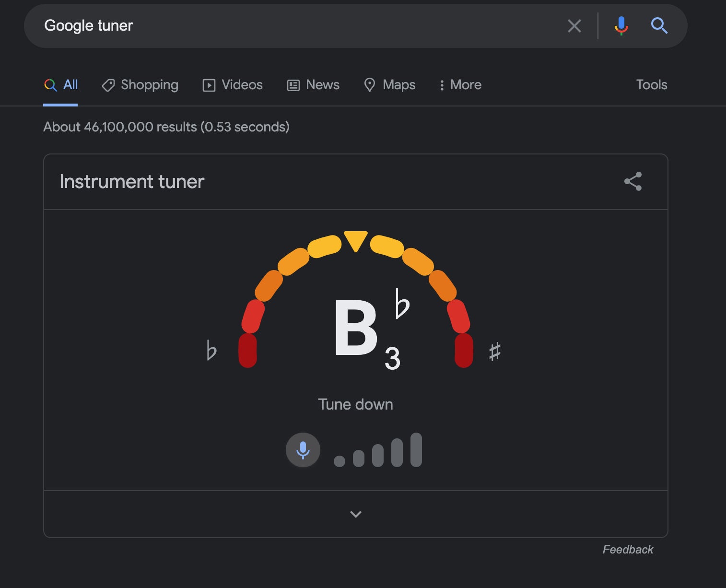The image size is (726, 588).
Task: Go to the Maps tab
Action: [389, 85]
